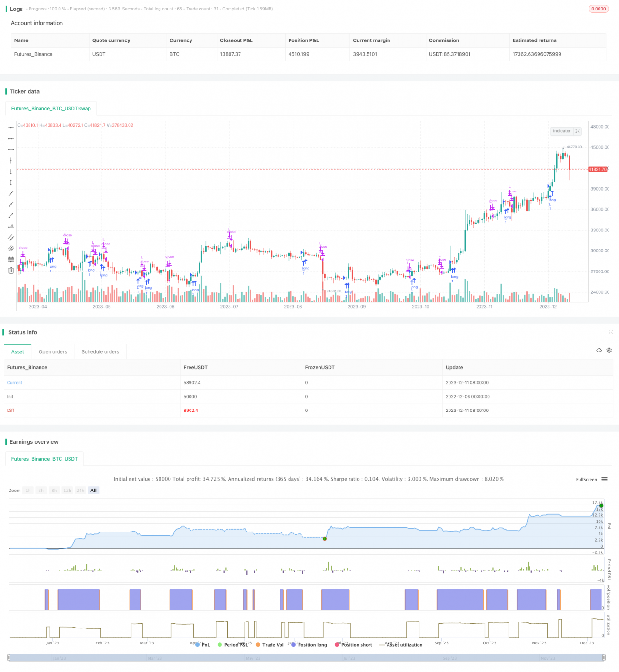The width and height of the screenshot is (619, 672).
Task: Click the Diff row label
Action: click(10, 411)
